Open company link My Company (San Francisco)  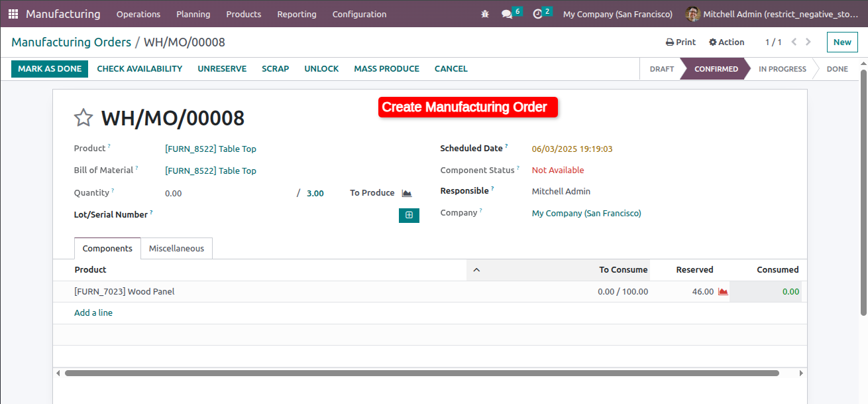coord(586,213)
